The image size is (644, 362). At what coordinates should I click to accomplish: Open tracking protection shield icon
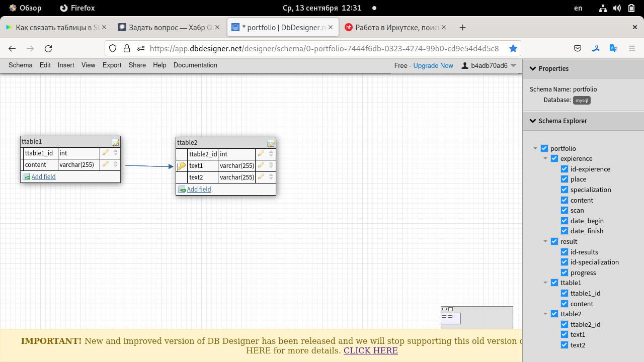(x=113, y=48)
